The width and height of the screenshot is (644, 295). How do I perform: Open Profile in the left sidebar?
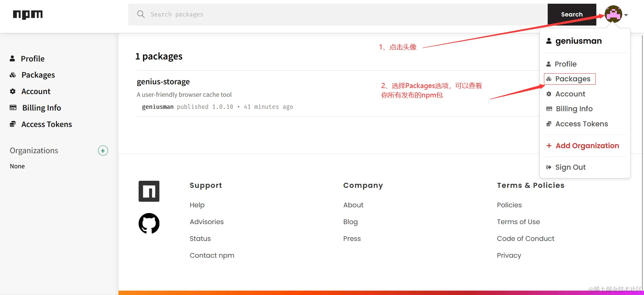pos(33,58)
